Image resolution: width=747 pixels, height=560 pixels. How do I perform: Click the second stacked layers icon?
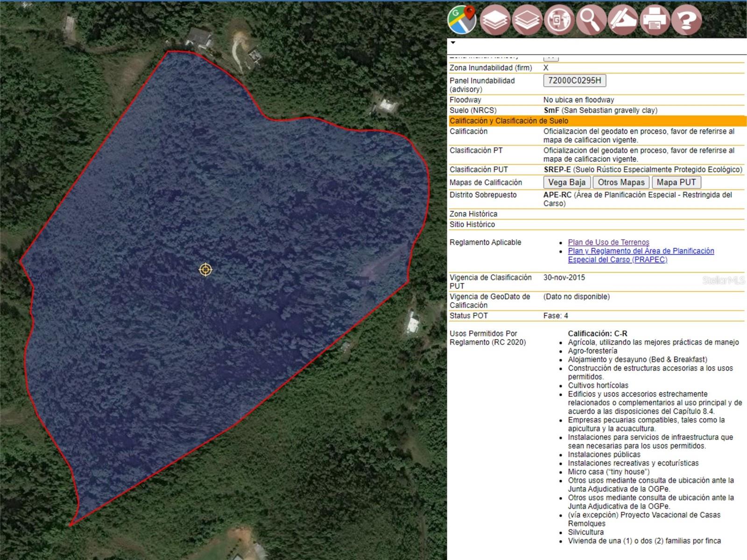coord(527,20)
